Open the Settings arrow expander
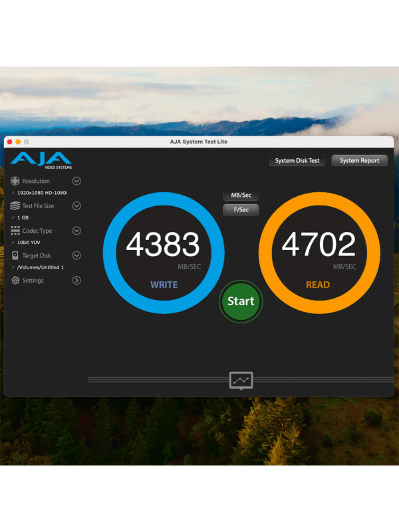399x532 pixels. [76, 280]
